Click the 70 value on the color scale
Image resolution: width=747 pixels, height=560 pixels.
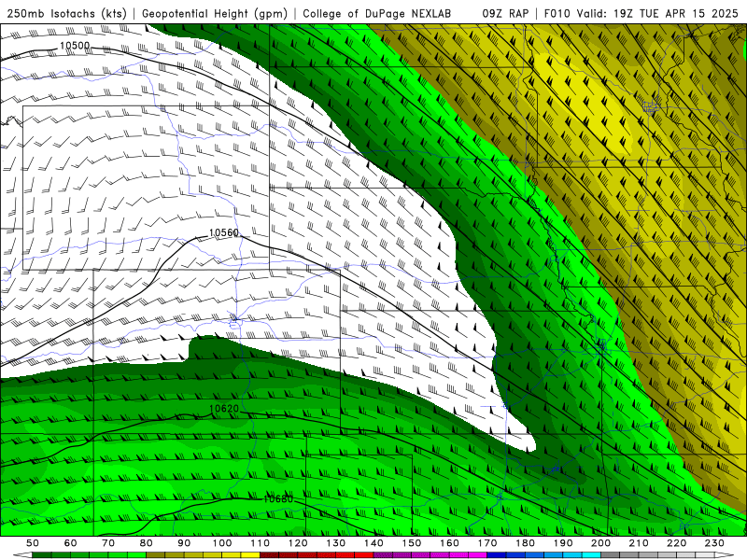click(108, 543)
